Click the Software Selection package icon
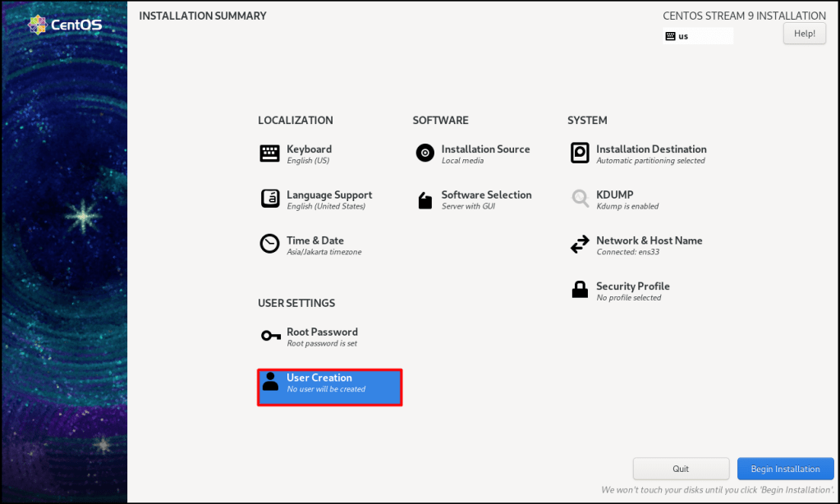 tap(425, 200)
